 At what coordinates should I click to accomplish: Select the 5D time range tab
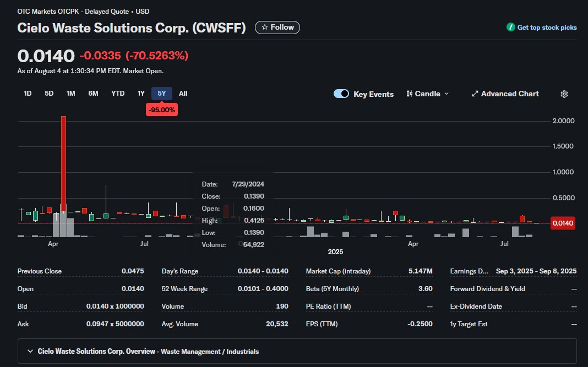(x=49, y=94)
